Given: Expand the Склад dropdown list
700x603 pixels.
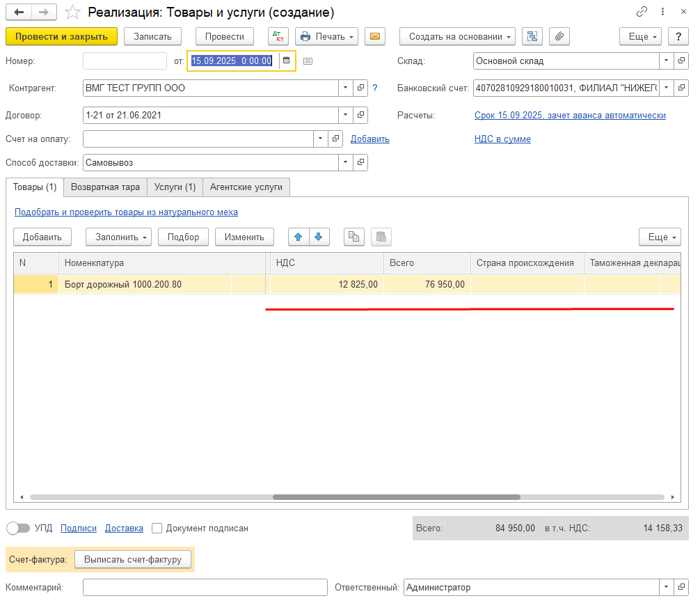Looking at the screenshot, I should (666, 61).
